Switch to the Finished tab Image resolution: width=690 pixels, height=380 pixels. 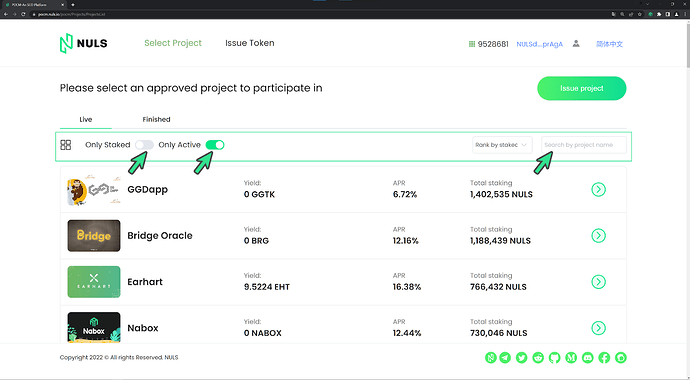(x=156, y=119)
